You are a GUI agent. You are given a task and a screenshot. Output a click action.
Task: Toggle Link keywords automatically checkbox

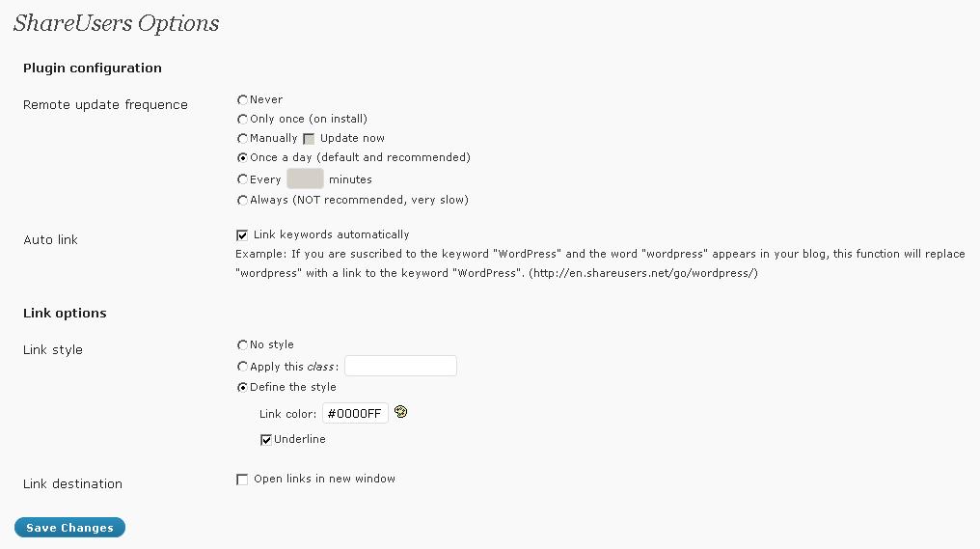pyautogui.click(x=242, y=235)
